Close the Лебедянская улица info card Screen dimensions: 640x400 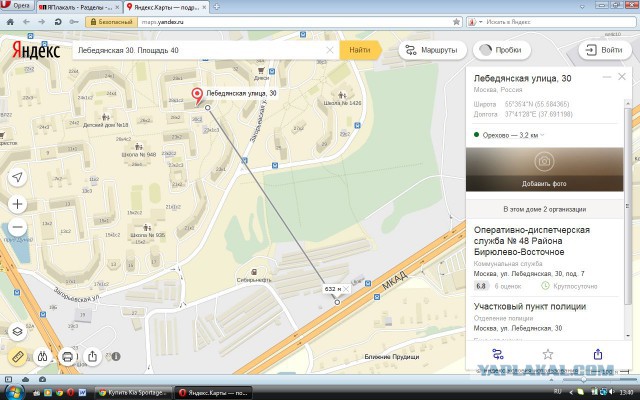click(x=622, y=77)
